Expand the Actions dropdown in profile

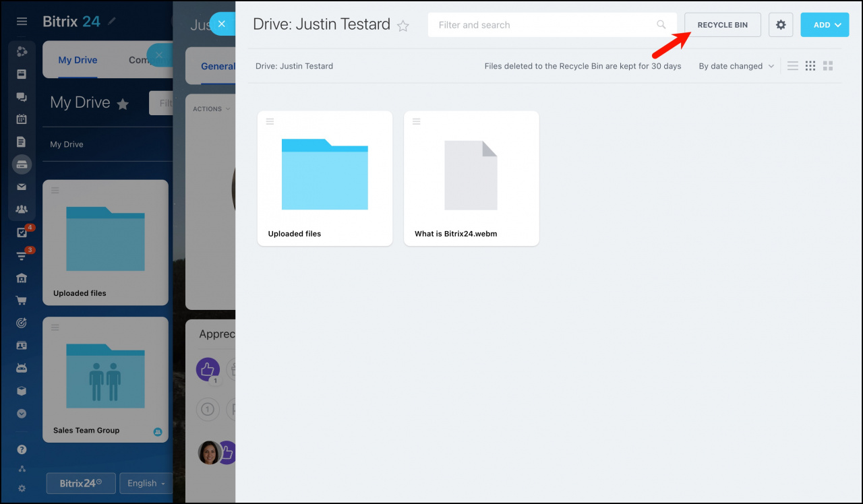(211, 108)
